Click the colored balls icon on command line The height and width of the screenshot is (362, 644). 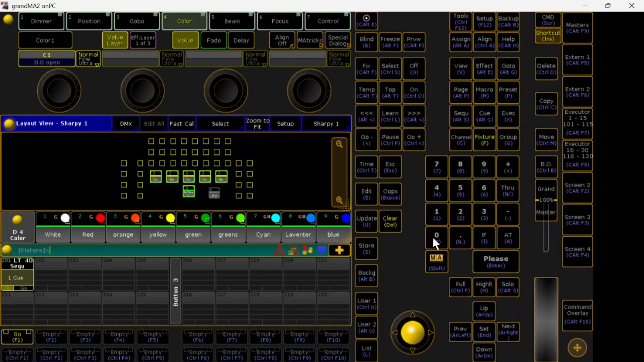[308, 250]
